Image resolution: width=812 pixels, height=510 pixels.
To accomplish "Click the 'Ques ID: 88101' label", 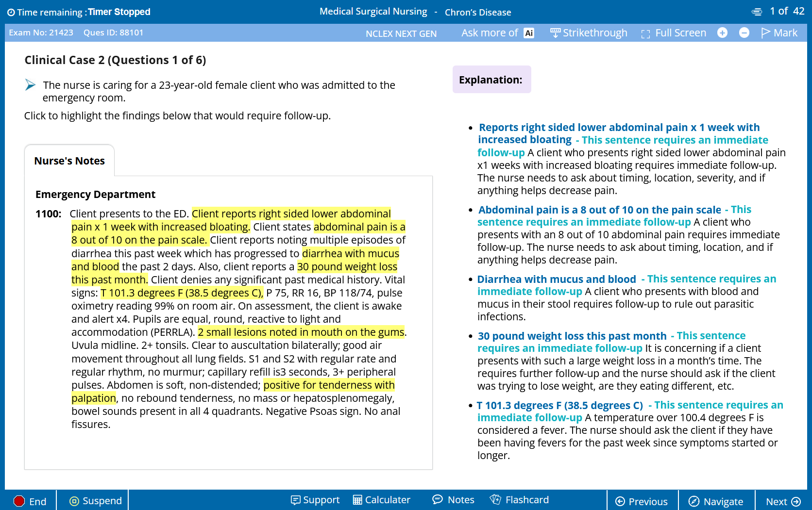I will (x=113, y=33).
